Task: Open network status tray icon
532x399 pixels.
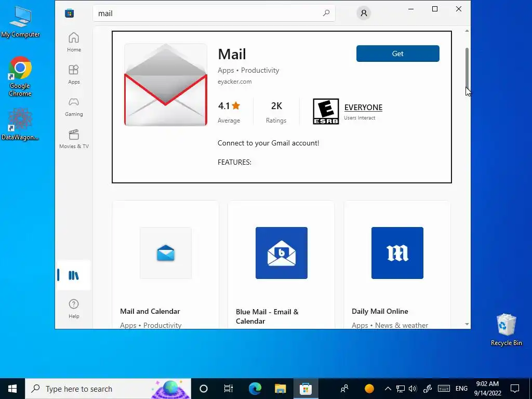Action: 401,389
